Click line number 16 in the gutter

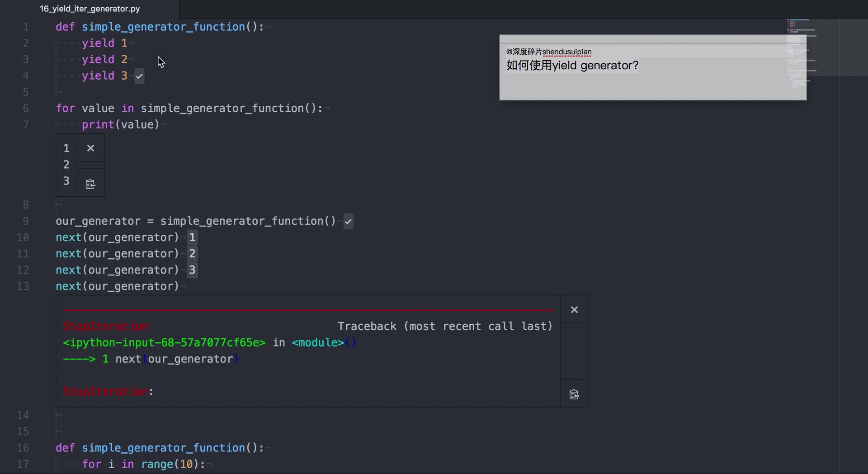tap(23, 448)
